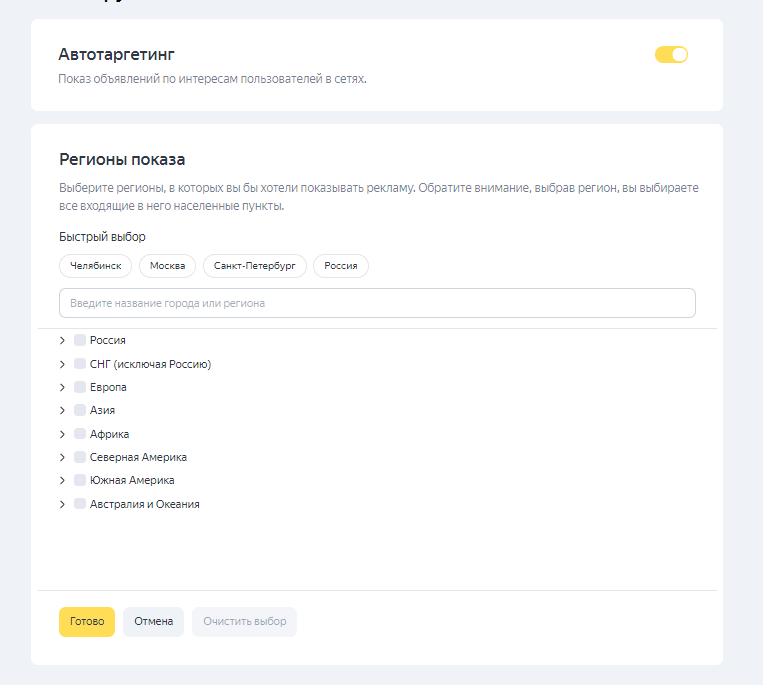
Task: Check the Азия region checkbox
Action: [80, 410]
